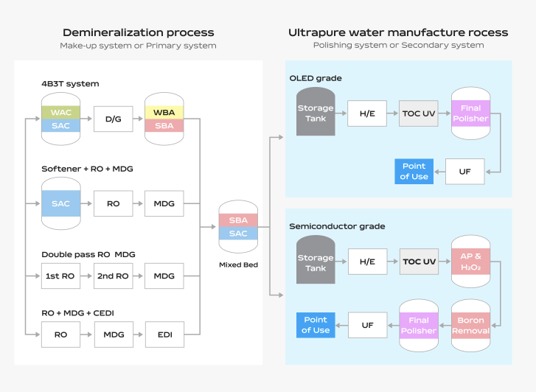Click the "Double pass RO MDG" label
This screenshot has height=392, width=536.
(88, 255)
